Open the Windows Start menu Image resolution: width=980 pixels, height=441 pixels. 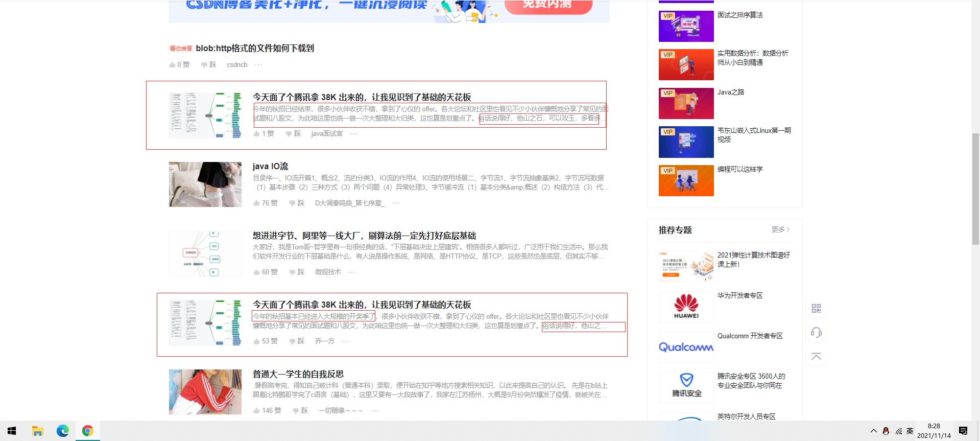pos(12,431)
